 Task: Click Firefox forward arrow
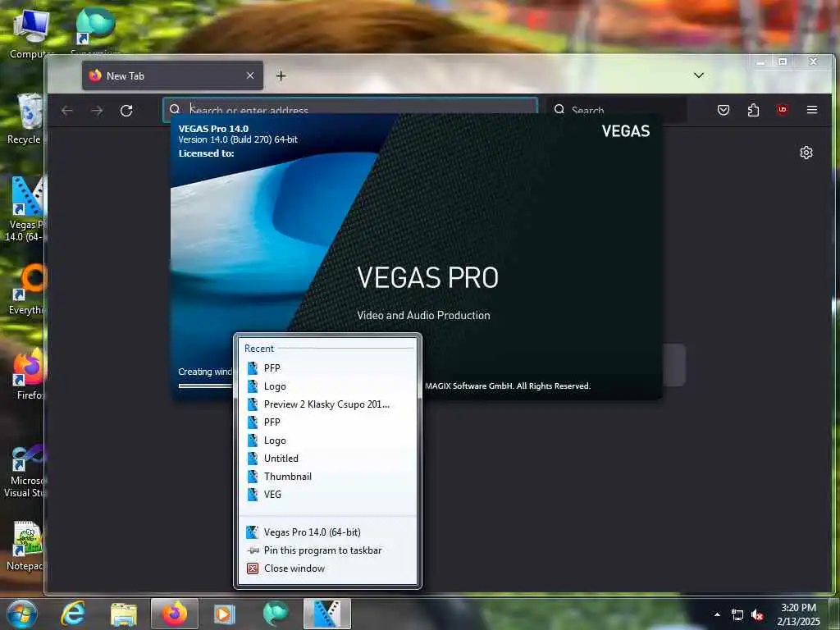point(97,111)
